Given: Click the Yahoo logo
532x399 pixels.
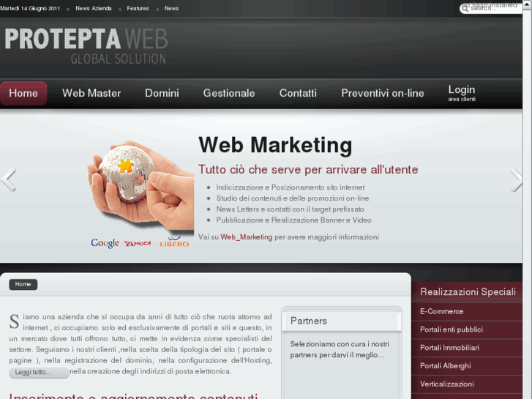Looking at the screenshot, I should [138, 244].
